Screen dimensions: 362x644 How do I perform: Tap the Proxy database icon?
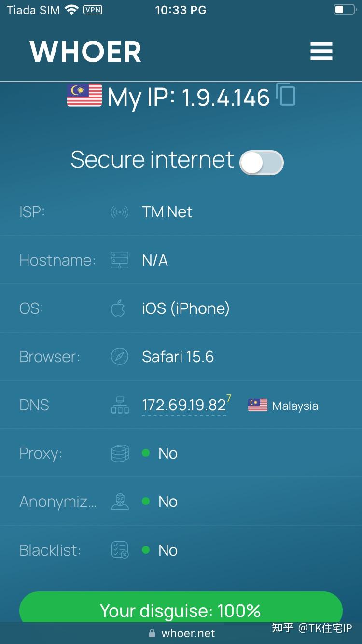pos(120,453)
